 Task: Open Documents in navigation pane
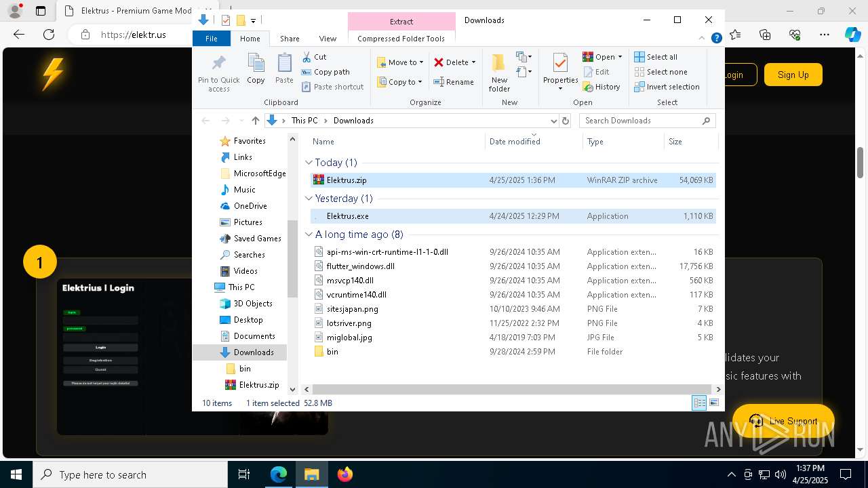[x=254, y=336]
